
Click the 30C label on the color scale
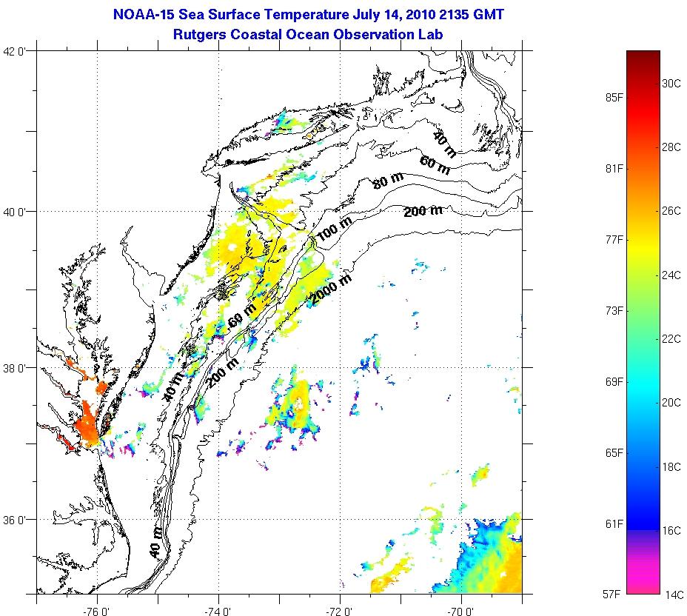coord(671,83)
